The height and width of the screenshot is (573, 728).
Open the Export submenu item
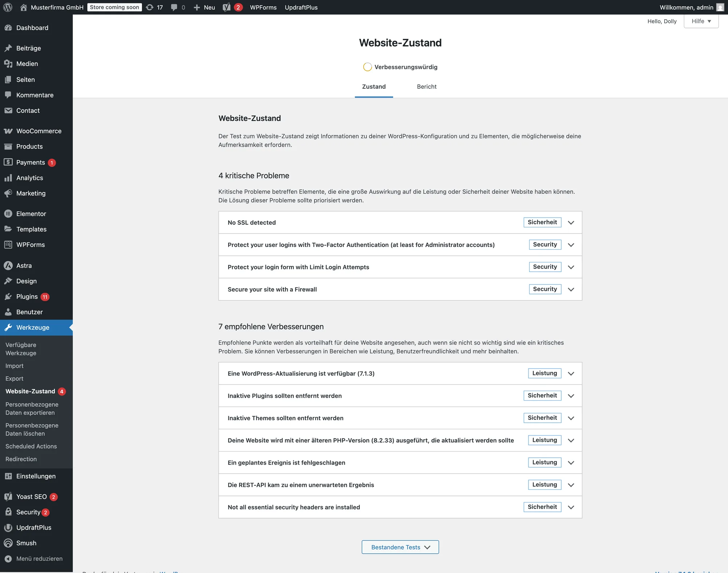(x=15, y=379)
